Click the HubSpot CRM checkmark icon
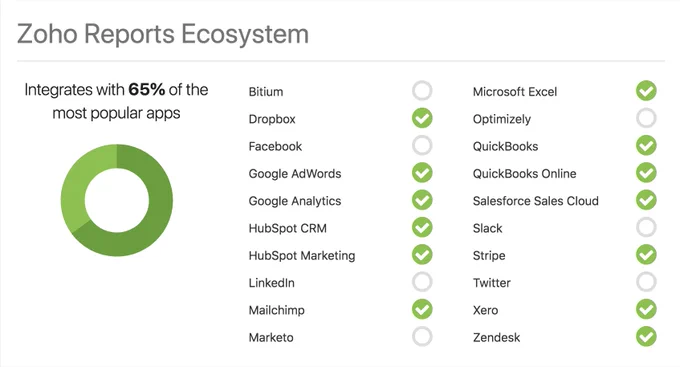Viewport: 680px width, 367px height. (x=422, y=228)
